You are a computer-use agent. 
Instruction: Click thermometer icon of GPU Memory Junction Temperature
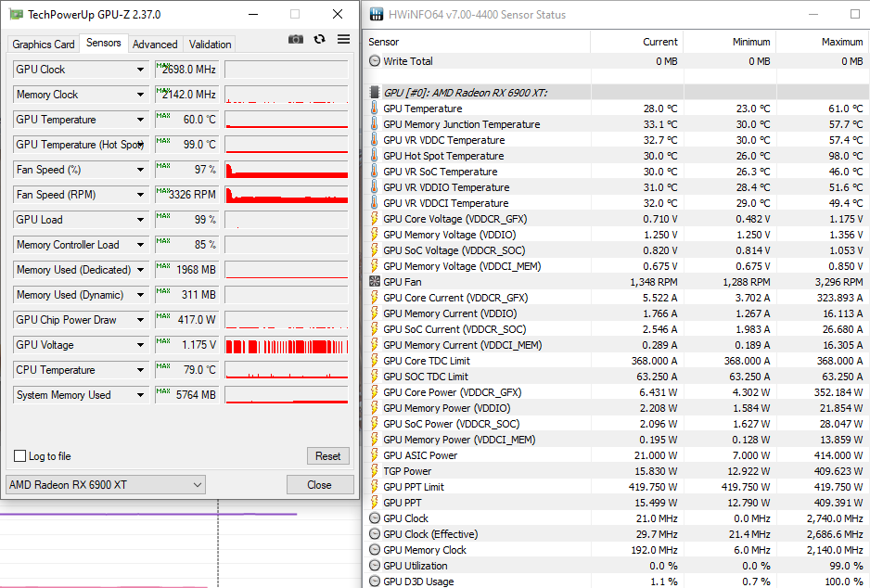point(375,123)
